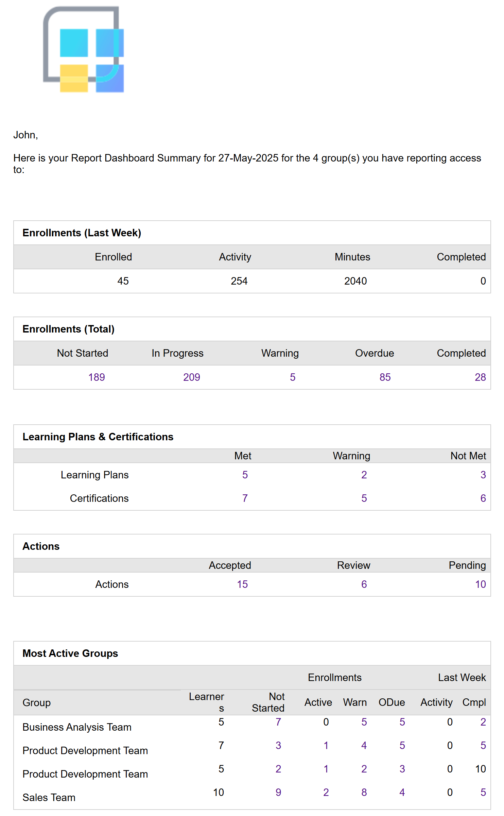
Task: Open Certifications Not Met count 6
Action: pyautogui.click(x=483, y=498)
